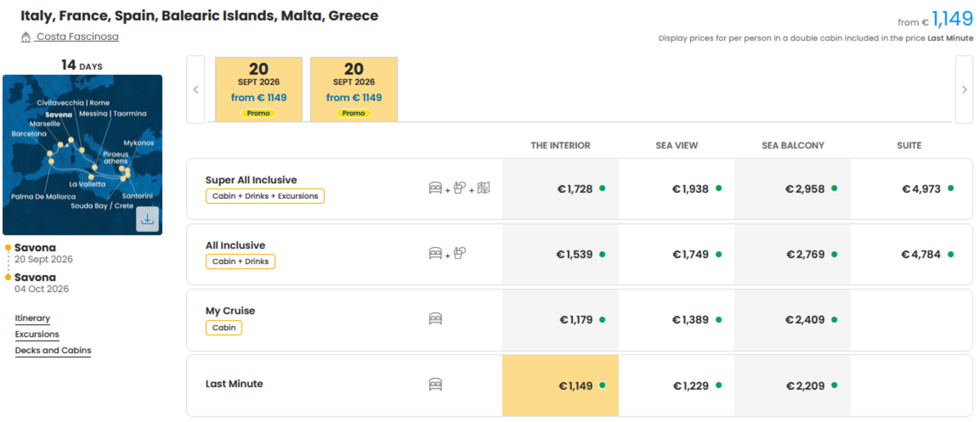Select the first 20 Sept 2026 date tab
The image size is (980, 422).
[x=259, y=90]
